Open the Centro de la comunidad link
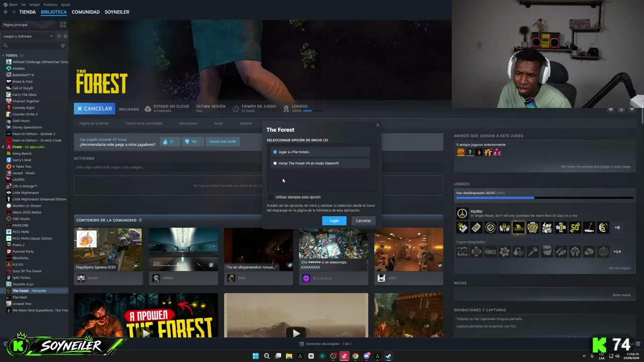Viewport: 644px width, 362px height. pyautogui.click(x=144, y=123)
